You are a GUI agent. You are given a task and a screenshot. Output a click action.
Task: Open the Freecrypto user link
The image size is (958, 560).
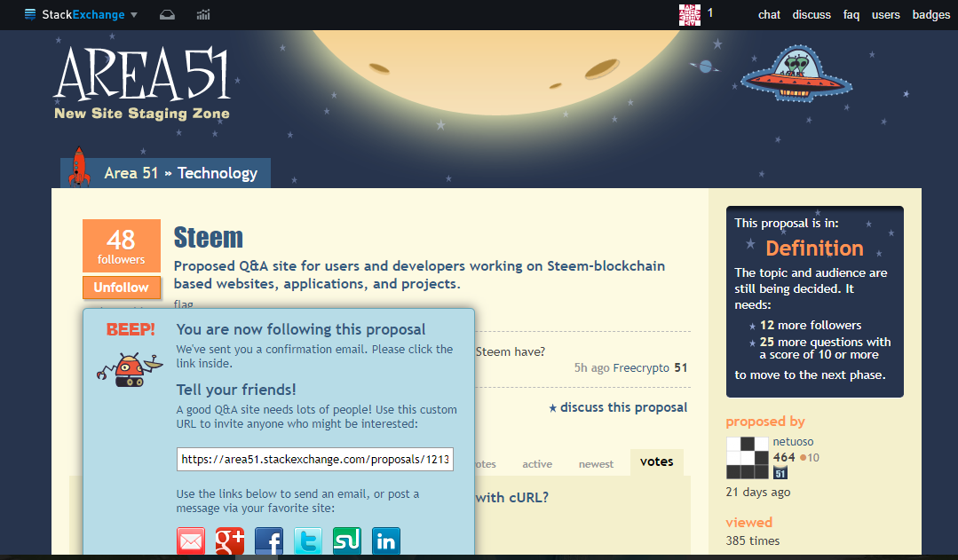(x=641, y=367)
